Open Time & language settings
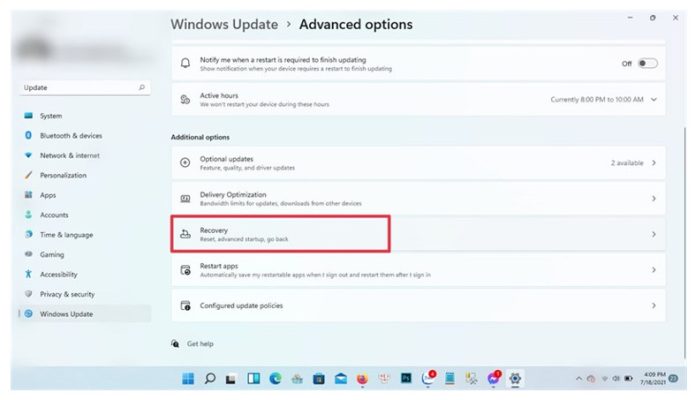Viewport: 695px width, 400px height. [66, 235]
